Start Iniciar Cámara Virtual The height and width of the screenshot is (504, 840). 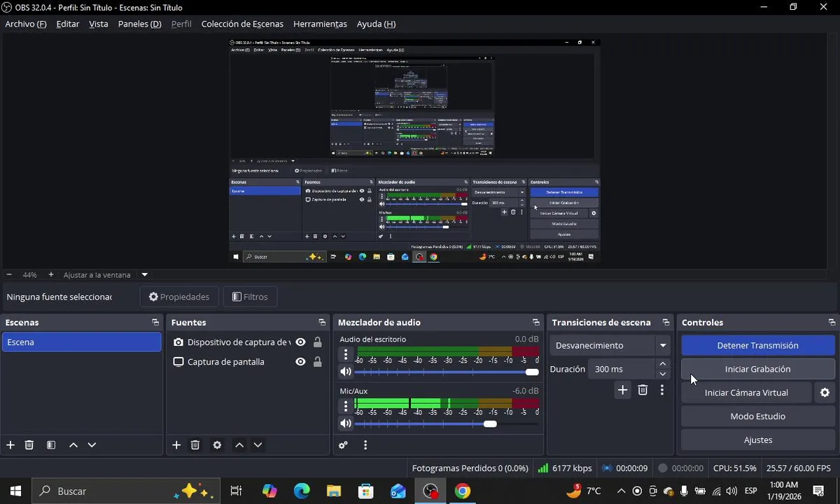[x=746, y=393]
